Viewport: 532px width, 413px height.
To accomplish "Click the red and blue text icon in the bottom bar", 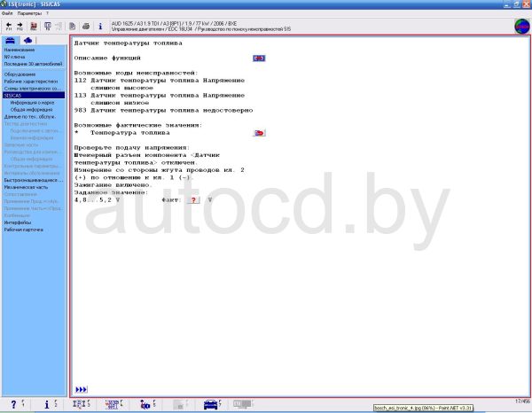I will point(112,404).
